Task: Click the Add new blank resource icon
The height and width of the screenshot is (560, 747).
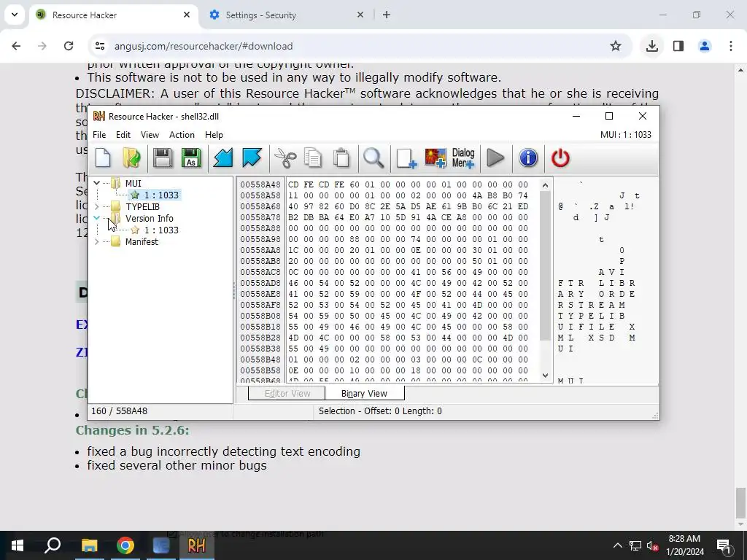Action: point(406,157)
